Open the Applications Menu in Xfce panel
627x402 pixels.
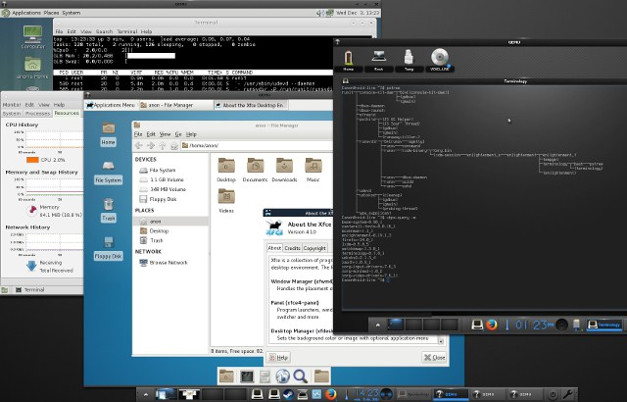point(111,105)
